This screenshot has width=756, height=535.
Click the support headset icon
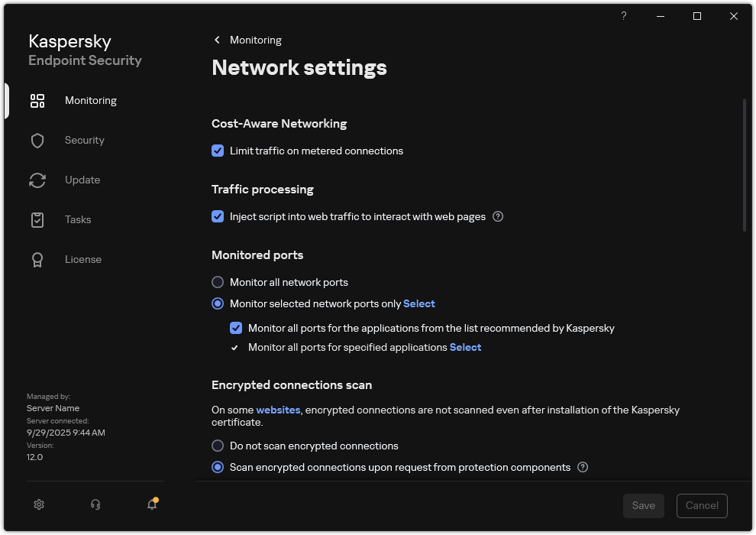click(95, 504)
